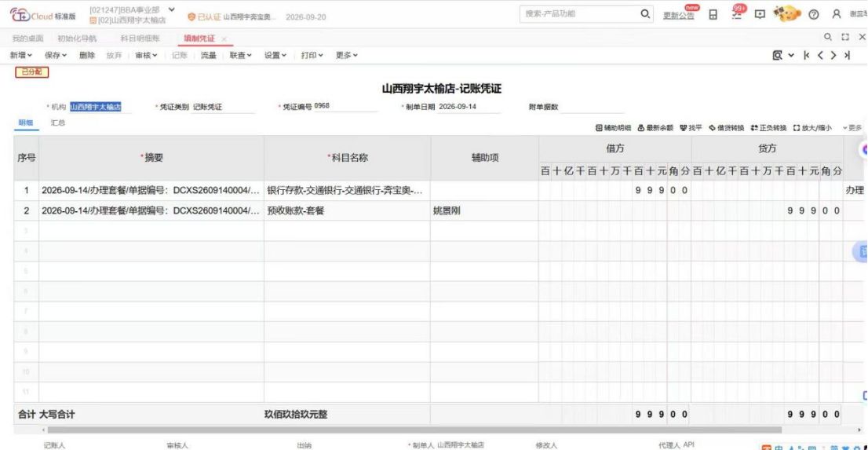The image size is (868, 450).
Task: Open the 打印 dropdown
Action: (x=312, y=55)
